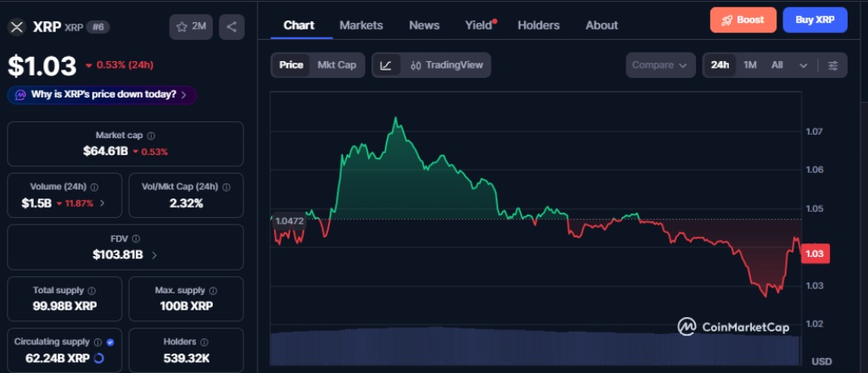Select the Price chart toggle
868x373 pixels.
click(292, 65)
